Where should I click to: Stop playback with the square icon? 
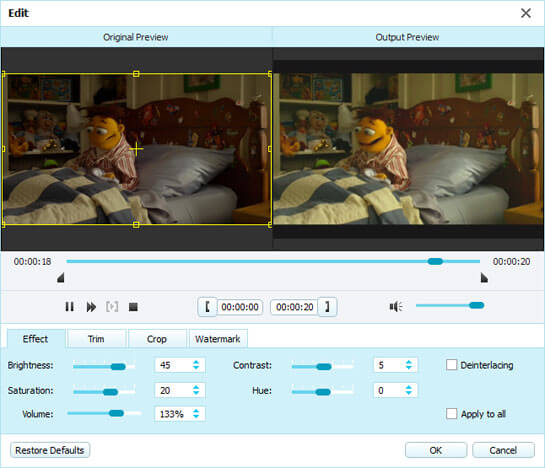(x=133, y=307)
